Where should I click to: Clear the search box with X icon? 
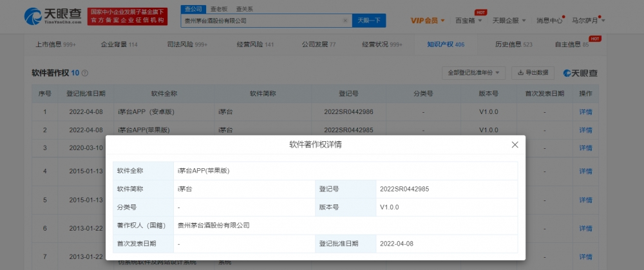pos(345,21)
